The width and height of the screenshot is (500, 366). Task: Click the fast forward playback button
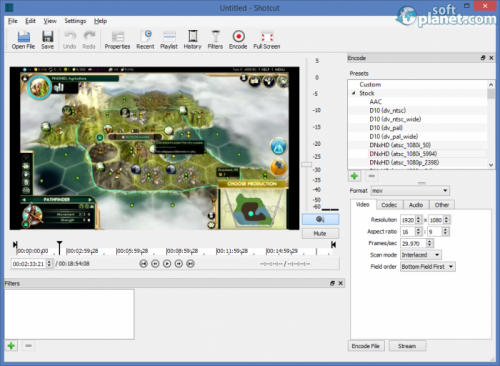179,264
